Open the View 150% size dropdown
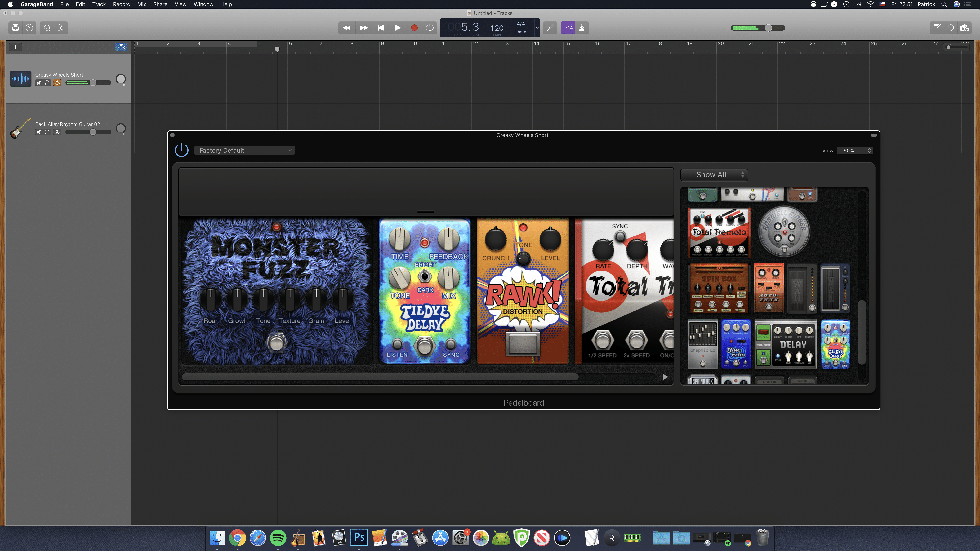The width and height of the screenshot is (980, 551). pyautogui.click(x=855, y=151)
